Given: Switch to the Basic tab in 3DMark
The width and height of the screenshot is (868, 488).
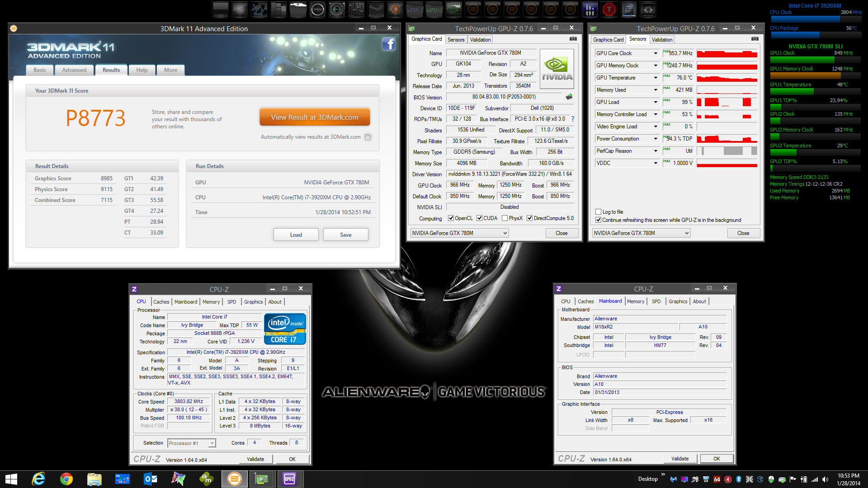Looking at the screenshot, I should [x=40, y=70].
